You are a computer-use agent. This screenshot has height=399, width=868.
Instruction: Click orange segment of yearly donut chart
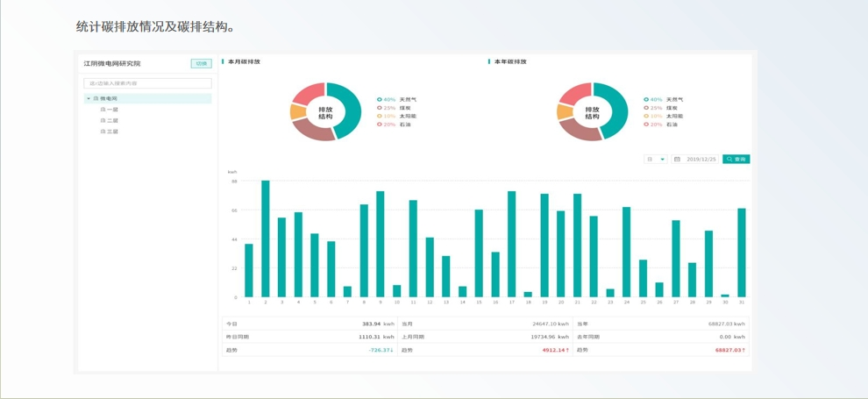[x=564, y=112]
